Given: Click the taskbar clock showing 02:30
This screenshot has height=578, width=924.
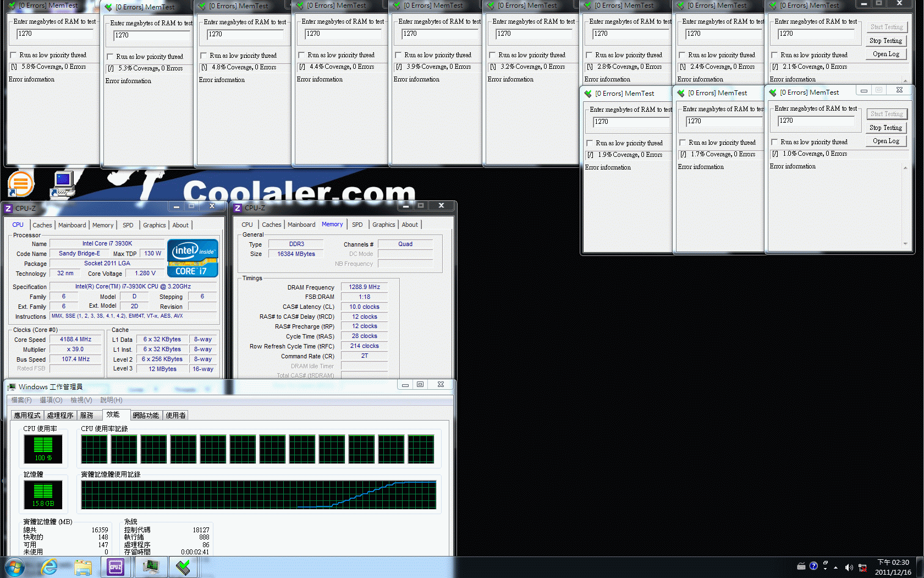Looking at the screenshot, I should 893,567.
